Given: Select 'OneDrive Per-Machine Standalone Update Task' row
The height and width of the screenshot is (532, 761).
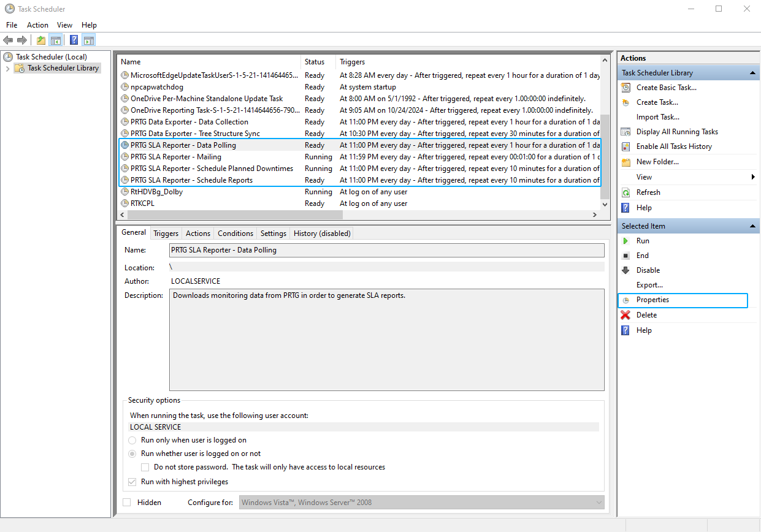Looking at the screenshot, I should (x=359, y=99).
